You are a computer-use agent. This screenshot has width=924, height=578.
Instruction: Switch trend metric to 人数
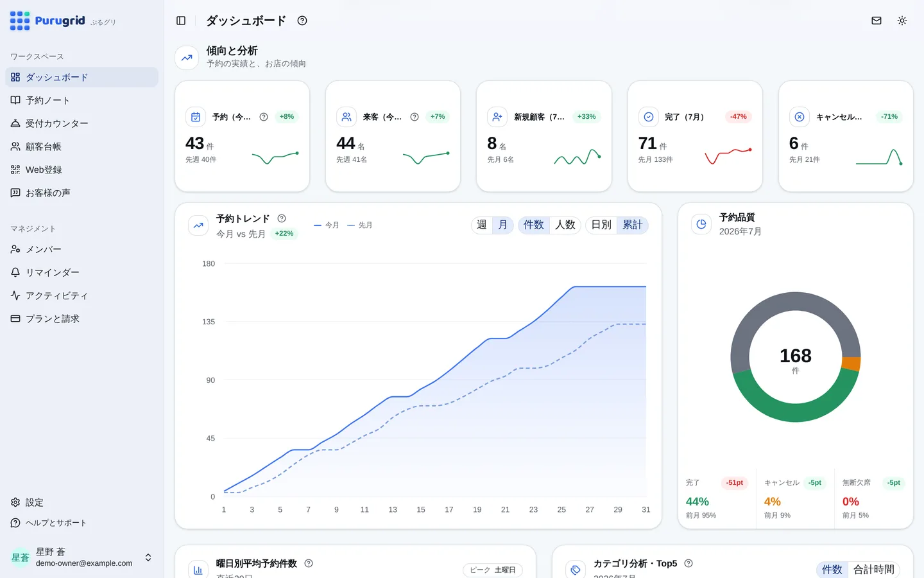[565, 225]
